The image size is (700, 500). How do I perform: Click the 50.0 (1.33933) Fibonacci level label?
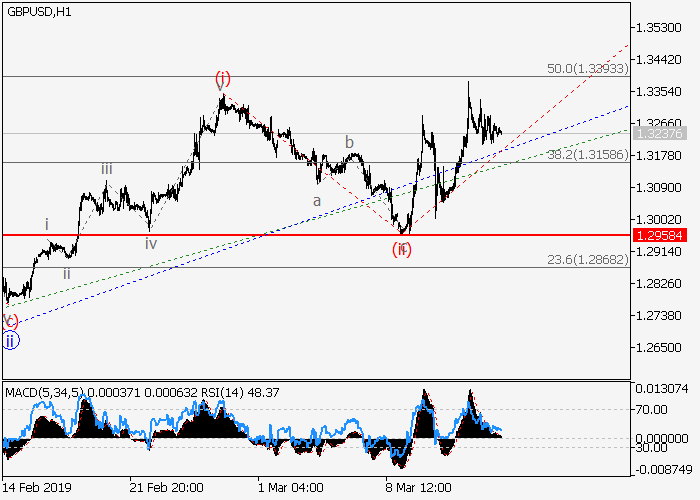[x=586, y=69]
